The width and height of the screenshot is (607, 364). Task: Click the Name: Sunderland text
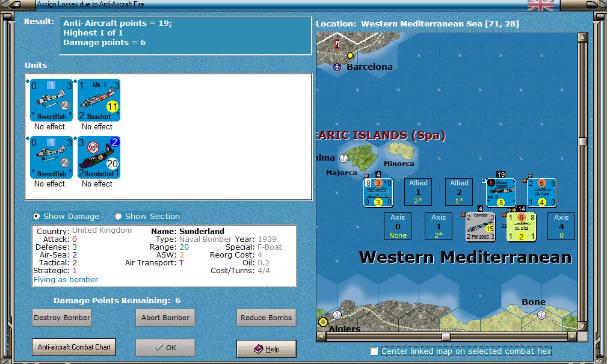pos(188,231)
